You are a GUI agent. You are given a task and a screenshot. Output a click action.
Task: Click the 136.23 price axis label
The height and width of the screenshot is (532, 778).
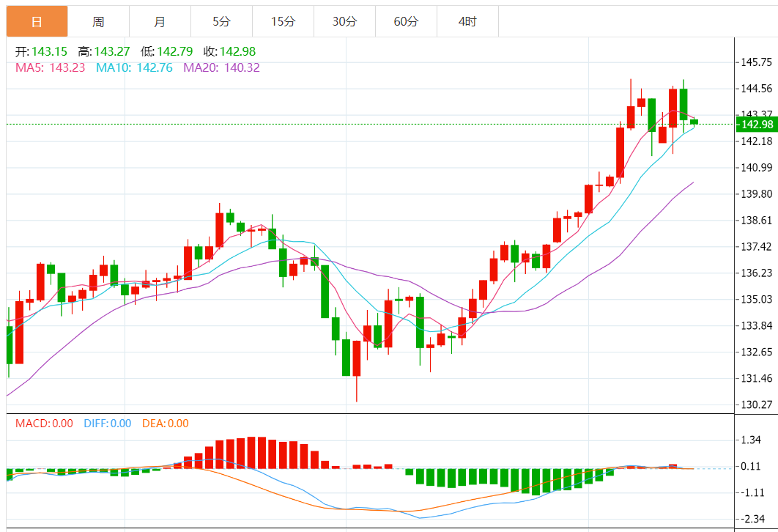tap(757, 273)
